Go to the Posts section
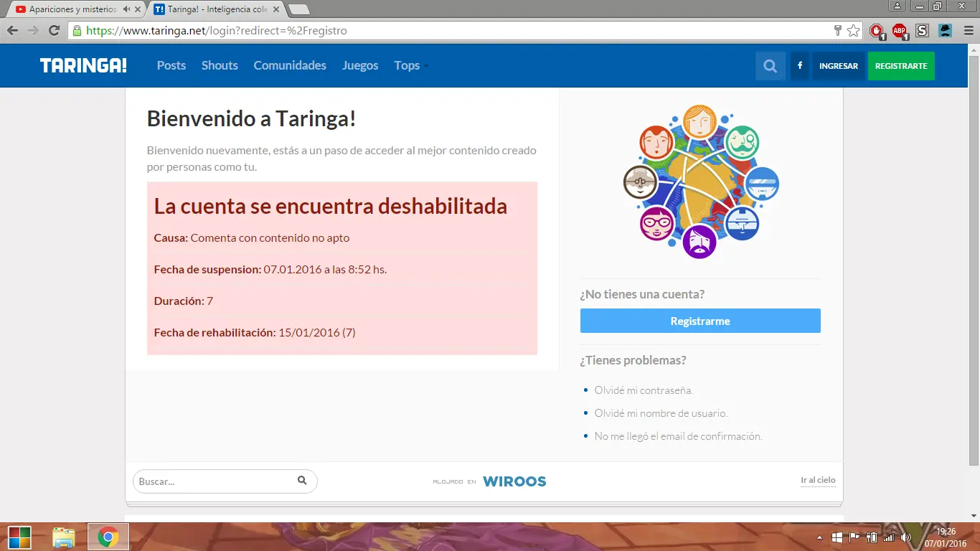980x551 pixels. [171, 65]
